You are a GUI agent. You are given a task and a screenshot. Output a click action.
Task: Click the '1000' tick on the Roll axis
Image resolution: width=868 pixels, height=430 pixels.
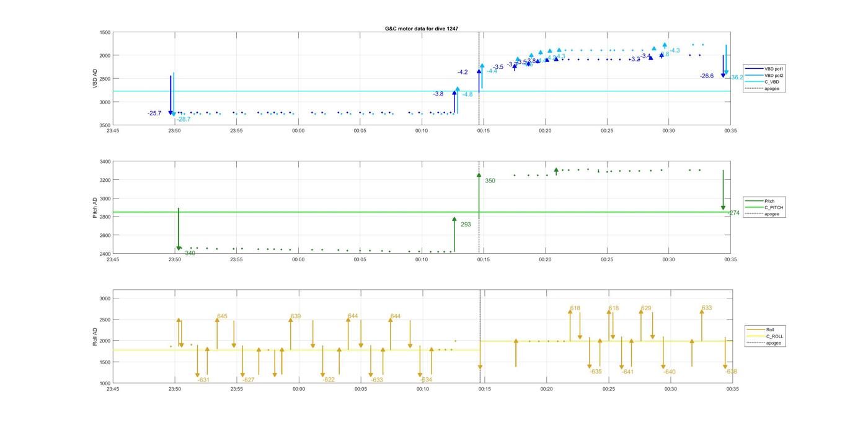(105, 383)
